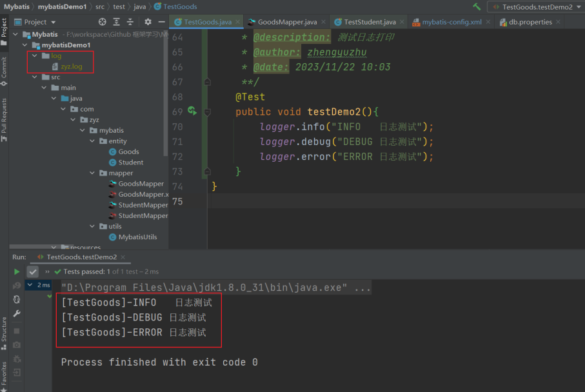Open the Pull Requests sidebar tab
Screen dimensions: 585x392
pyautogui.click(x=4, y=119)
